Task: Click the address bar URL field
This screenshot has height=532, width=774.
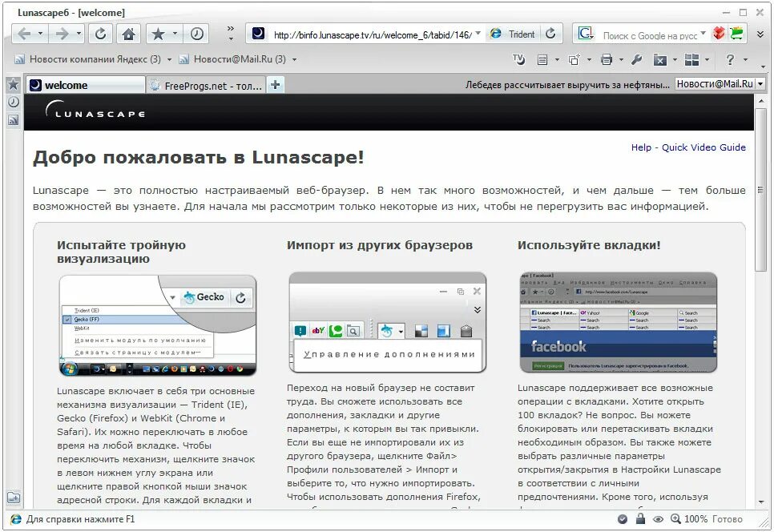Action: click(x=373, y=34)
